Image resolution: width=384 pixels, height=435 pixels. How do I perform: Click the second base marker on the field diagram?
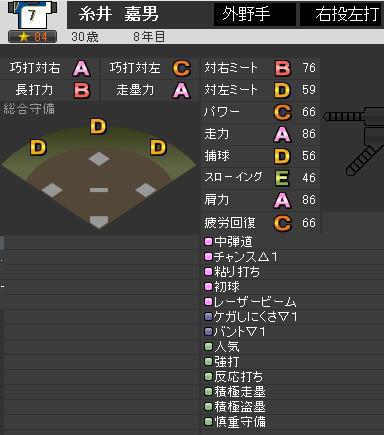click(99, 159)
